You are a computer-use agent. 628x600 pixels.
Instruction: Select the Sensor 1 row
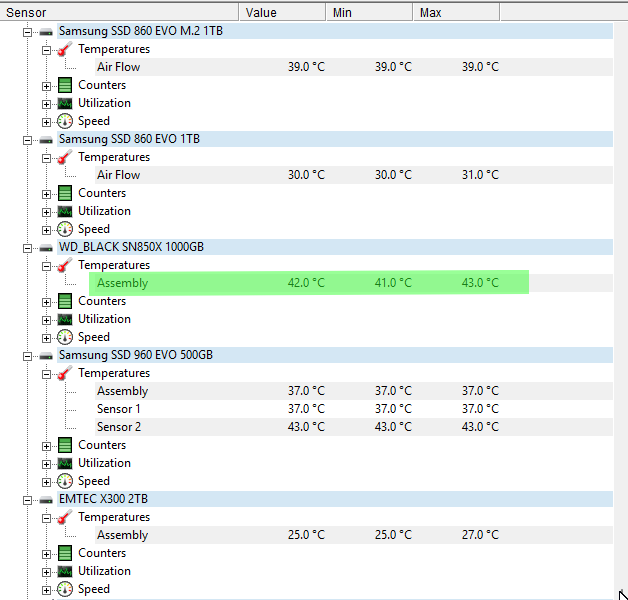click(x=354, y=409)
